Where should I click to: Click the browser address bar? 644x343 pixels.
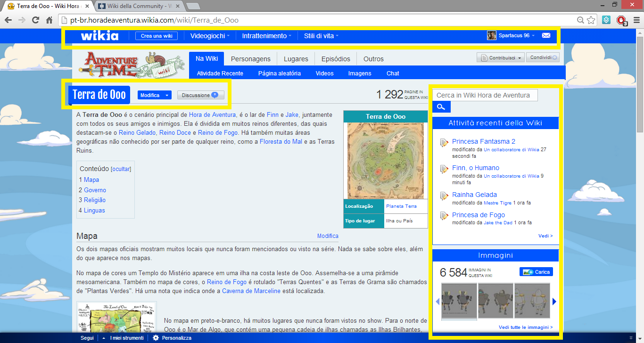316,20
